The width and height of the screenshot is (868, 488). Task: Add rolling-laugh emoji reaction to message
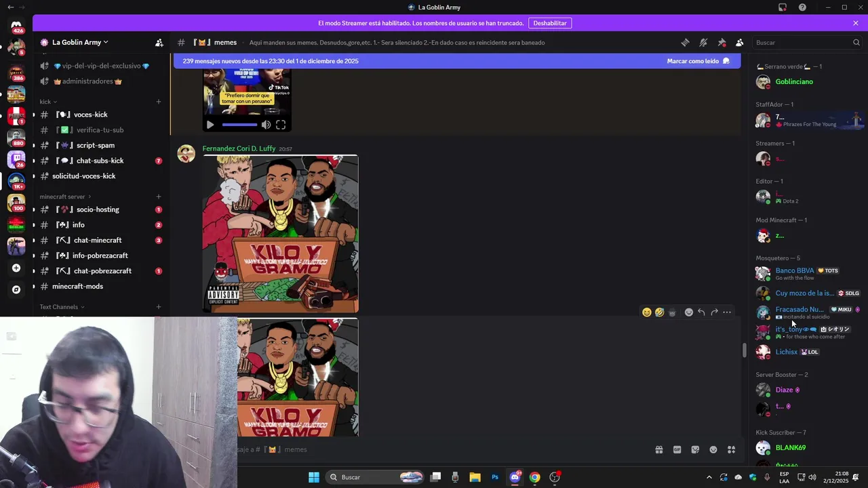[x=659, y=312]
